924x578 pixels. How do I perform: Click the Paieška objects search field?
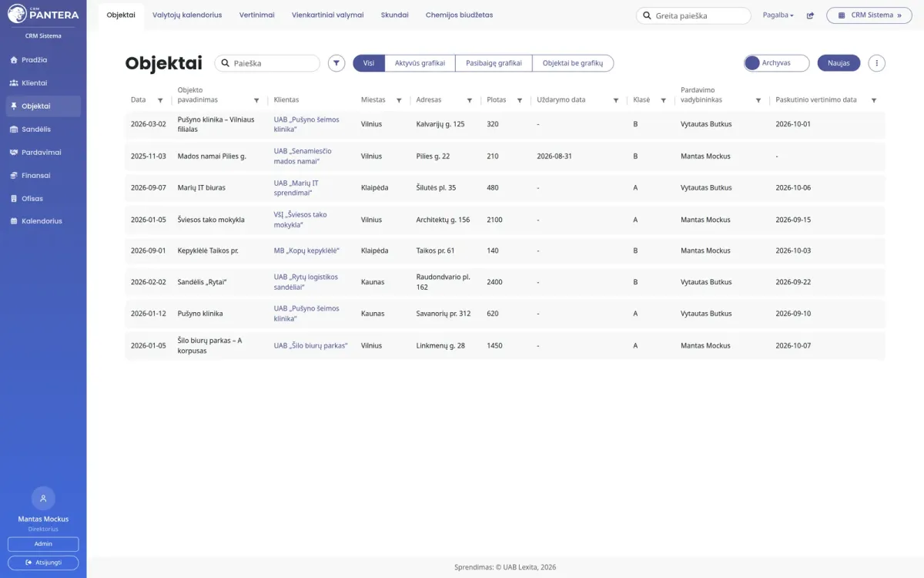click(x=267, y=63)
